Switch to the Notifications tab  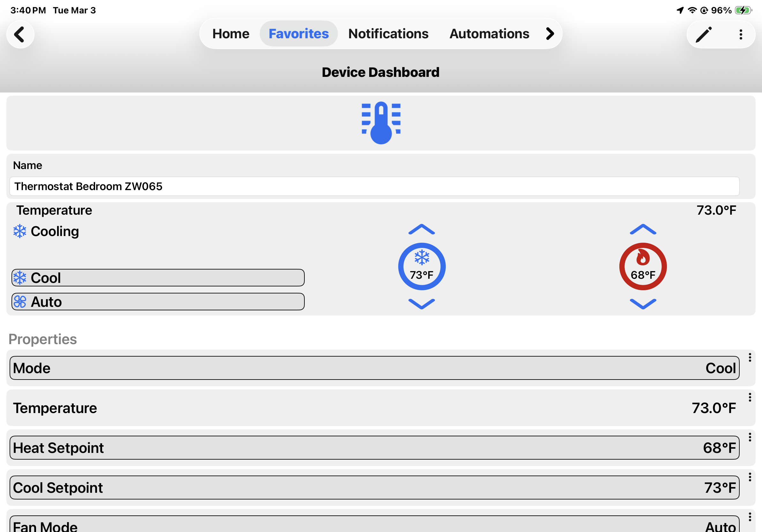click(388, 34)
